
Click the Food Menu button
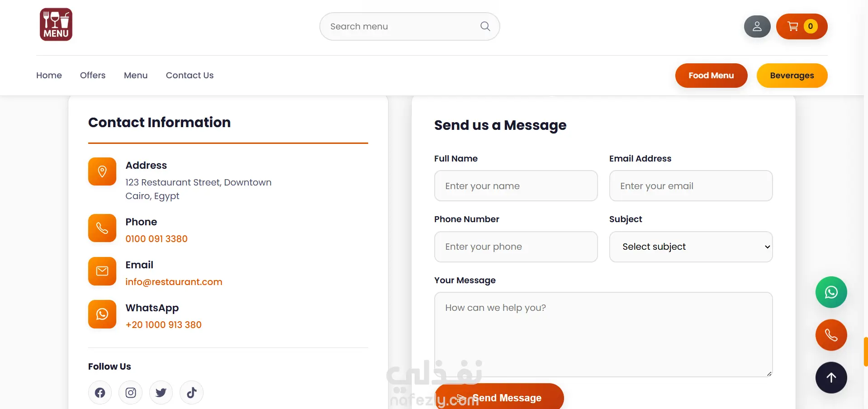click(711, 76)
